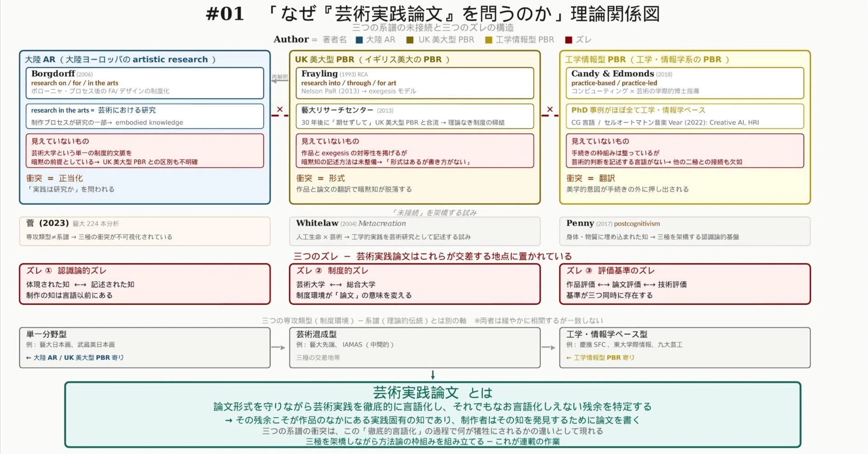Click 'PhD 事例がほぼ全て工学・情報学ベース' box
The height and width of the screenshot is (454, 868).
[x=685, y=116]
